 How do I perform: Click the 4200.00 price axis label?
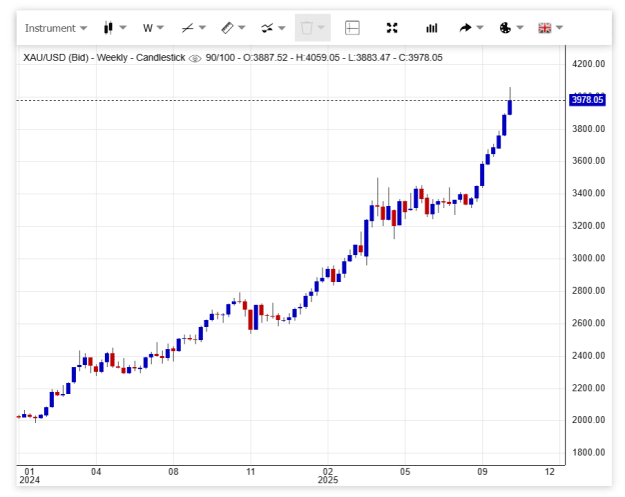click(588, 64)
